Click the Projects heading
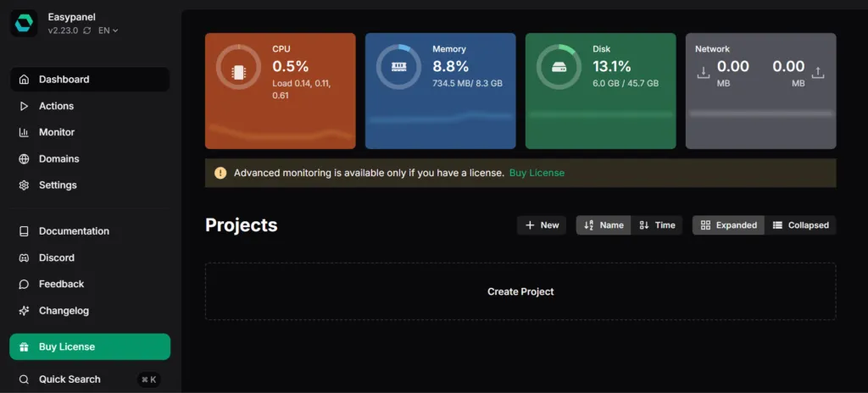This screenshot has height=393, width=868. coord(242,225)
